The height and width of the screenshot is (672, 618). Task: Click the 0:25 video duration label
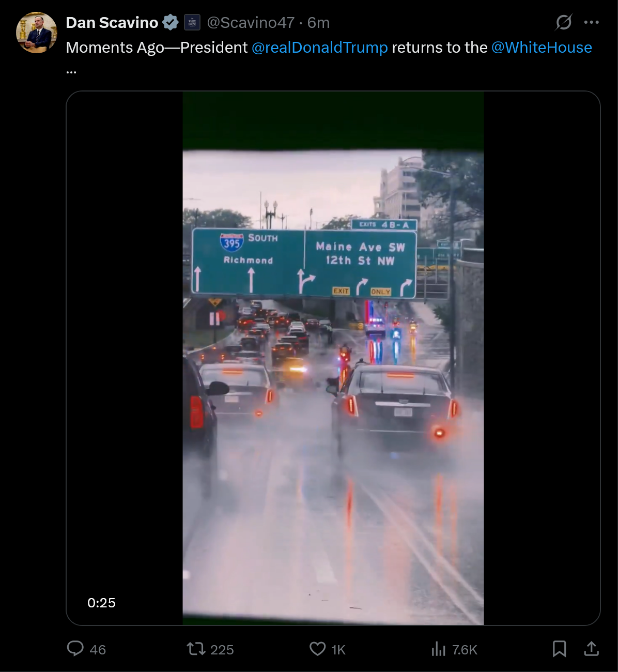point(101,603)
